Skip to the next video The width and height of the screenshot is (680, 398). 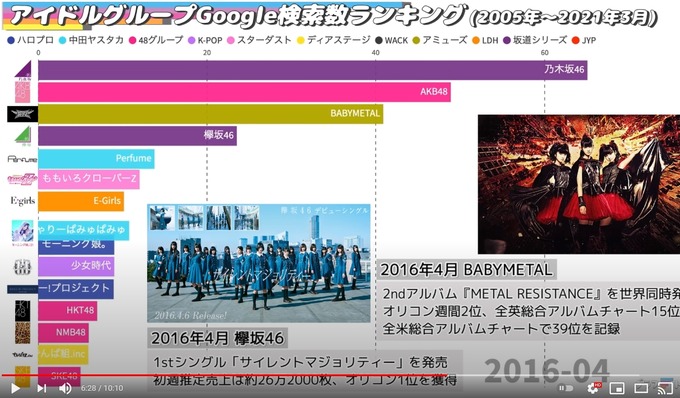pos(42,388)
